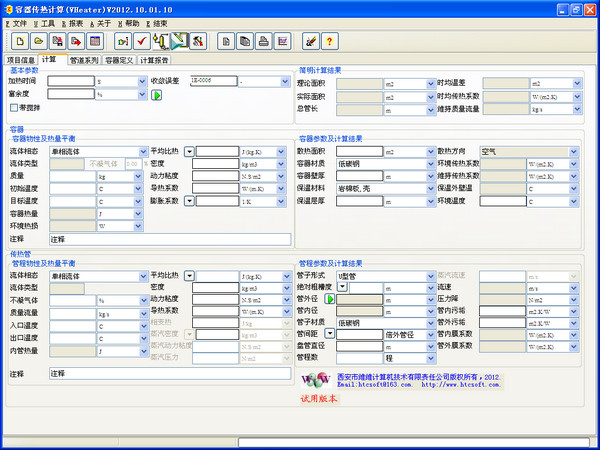Image resolution: width=600 pixels, height=450 pixels.
Task: Click the open folder toolbar icon
Action: tap(38, 41)
